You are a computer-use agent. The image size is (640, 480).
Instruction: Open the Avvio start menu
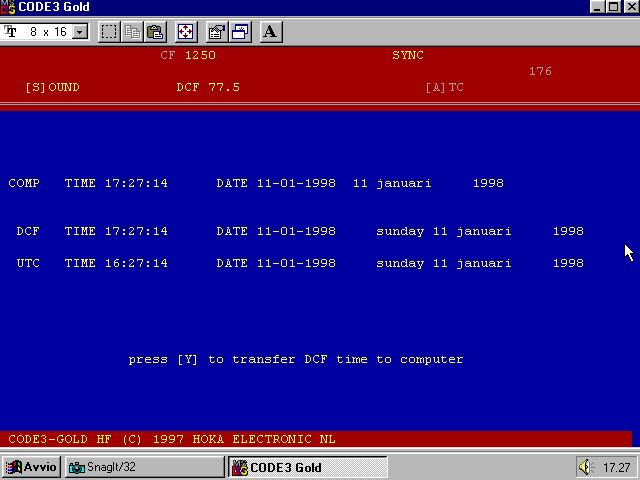[32, 467]
